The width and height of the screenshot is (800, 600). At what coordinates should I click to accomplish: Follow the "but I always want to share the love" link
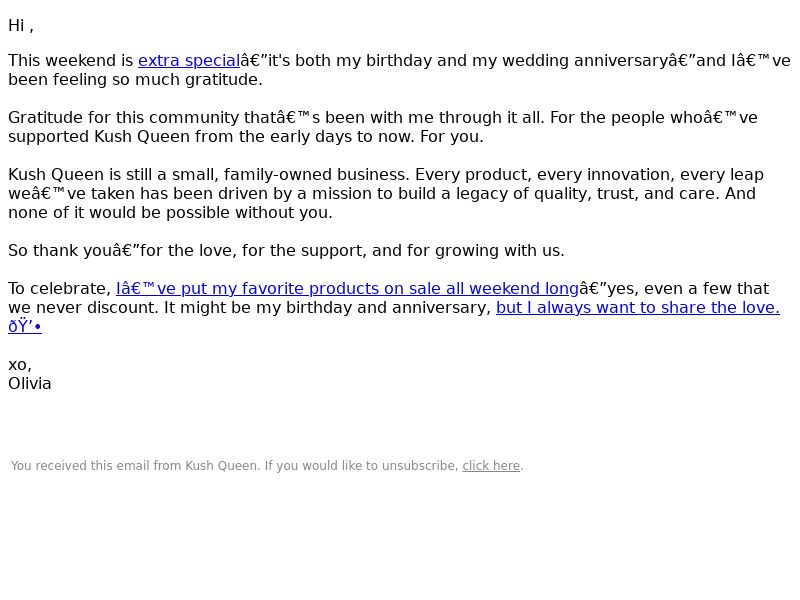coord(638,308)
